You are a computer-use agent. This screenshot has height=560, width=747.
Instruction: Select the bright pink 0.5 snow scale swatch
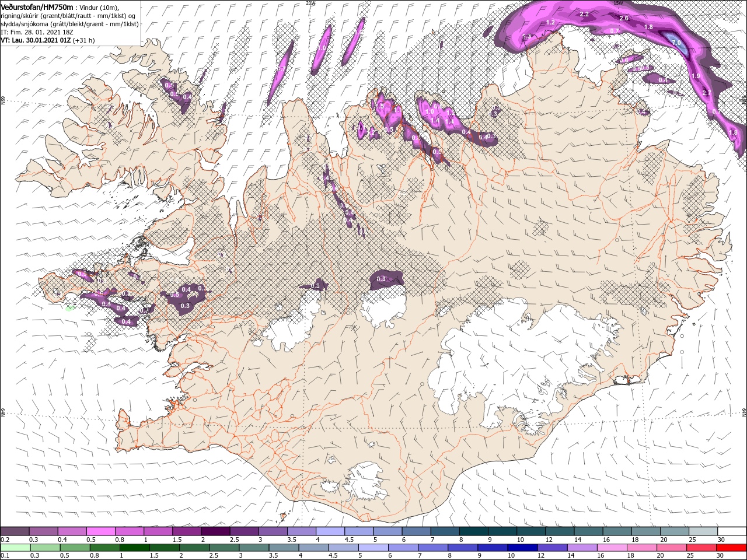100,531
